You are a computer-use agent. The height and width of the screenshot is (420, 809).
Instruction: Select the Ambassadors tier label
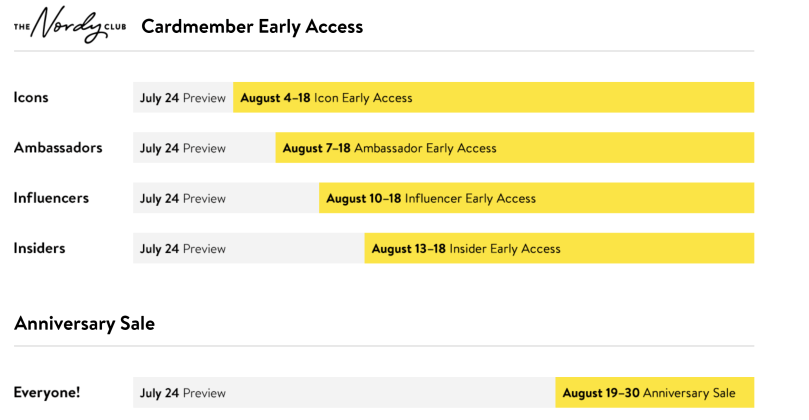click(x=58, y=148)
